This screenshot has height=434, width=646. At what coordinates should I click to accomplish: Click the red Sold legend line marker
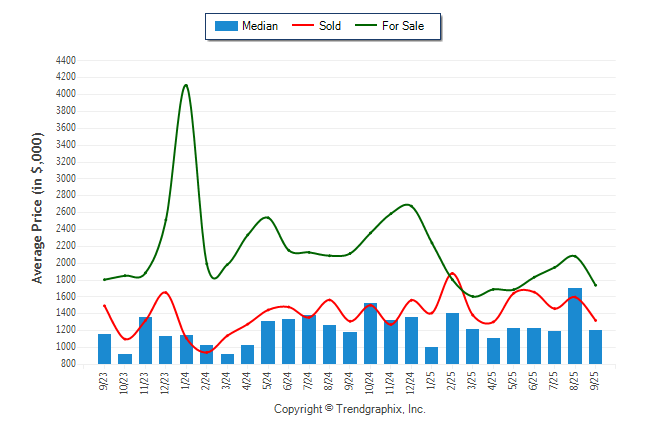[302, 26]
